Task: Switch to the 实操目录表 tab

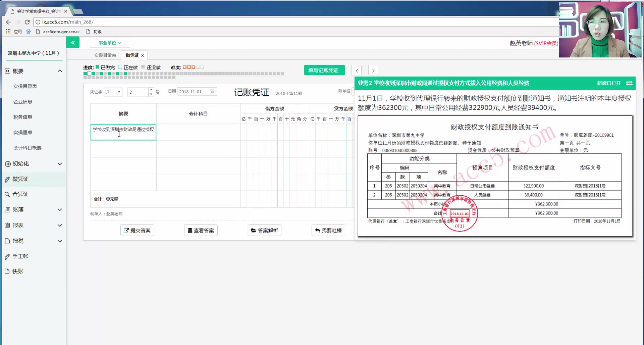Action: [x=104, y=55]
